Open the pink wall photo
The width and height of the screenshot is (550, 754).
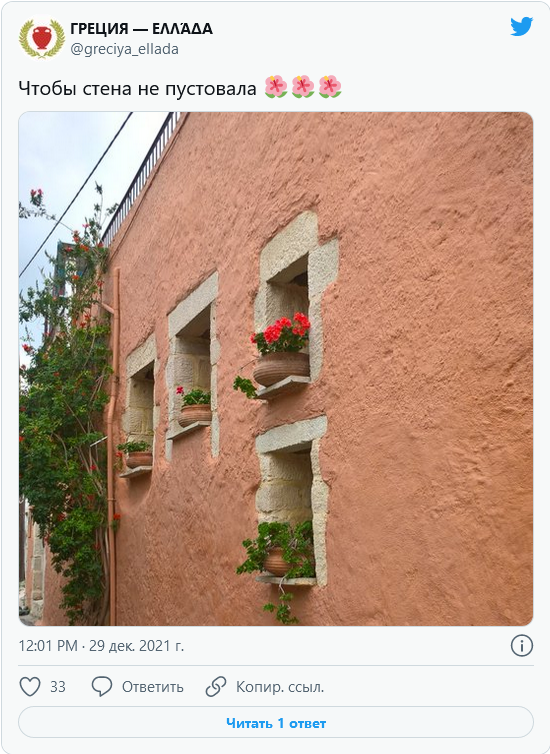[276, 369]
